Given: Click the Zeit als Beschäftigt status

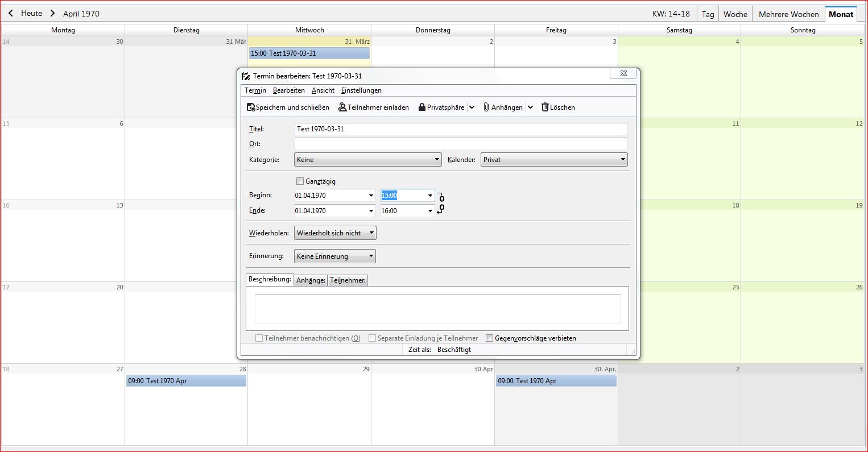Looking at the screenshot, I should pos(440,350).
